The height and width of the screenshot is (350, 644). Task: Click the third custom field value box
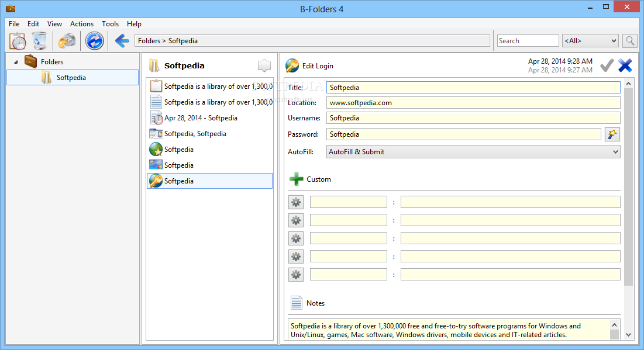[511, 238]
